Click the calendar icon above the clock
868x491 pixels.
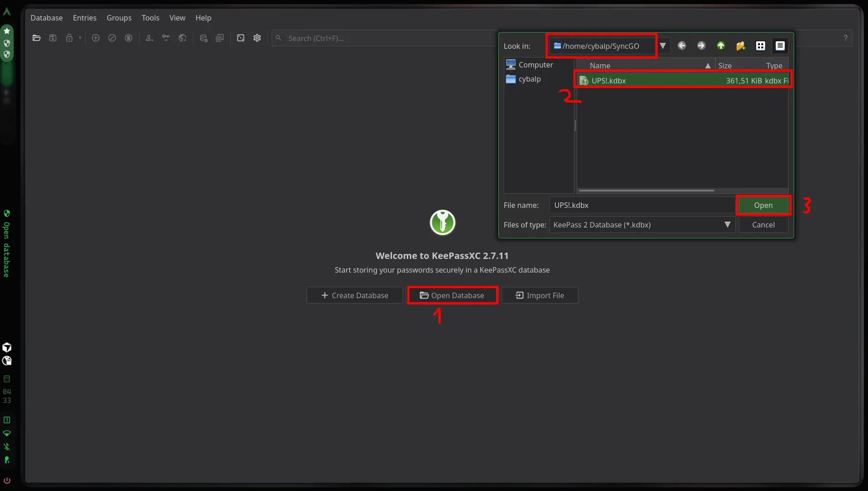point(7,379)
